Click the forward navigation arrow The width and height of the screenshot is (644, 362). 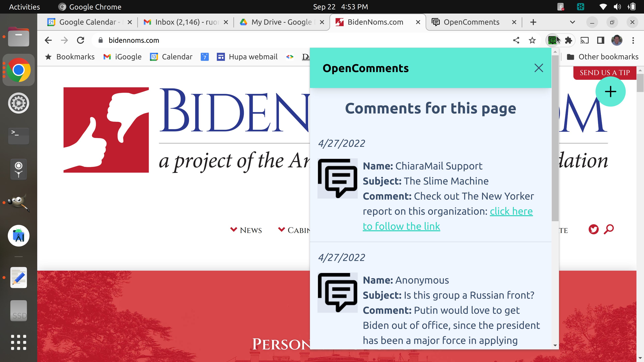(x=65, y=40)
